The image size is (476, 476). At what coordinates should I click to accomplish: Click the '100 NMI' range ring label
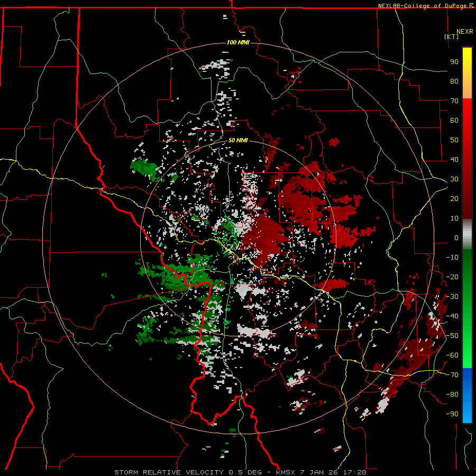[238, 42]
